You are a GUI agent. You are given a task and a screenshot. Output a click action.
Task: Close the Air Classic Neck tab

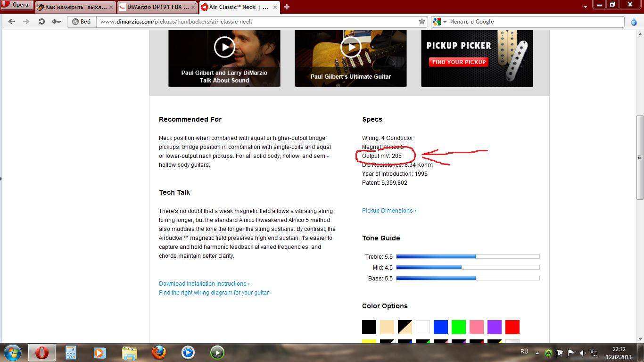[275, 7]
